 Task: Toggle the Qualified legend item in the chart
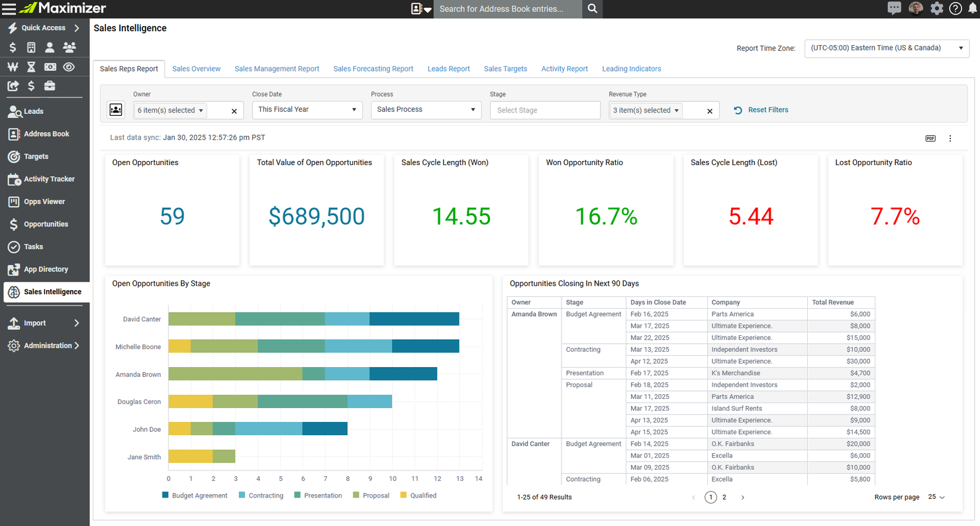click(x=418, y=495)
